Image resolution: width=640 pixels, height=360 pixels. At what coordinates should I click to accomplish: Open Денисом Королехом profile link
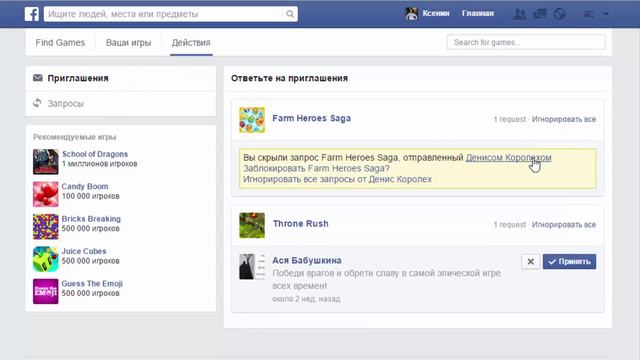(508, 158)
